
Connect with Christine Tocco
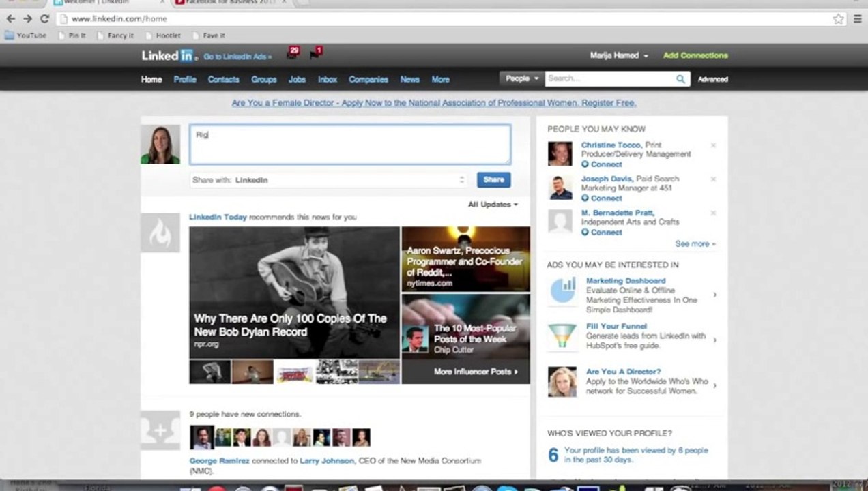(602, 164)
